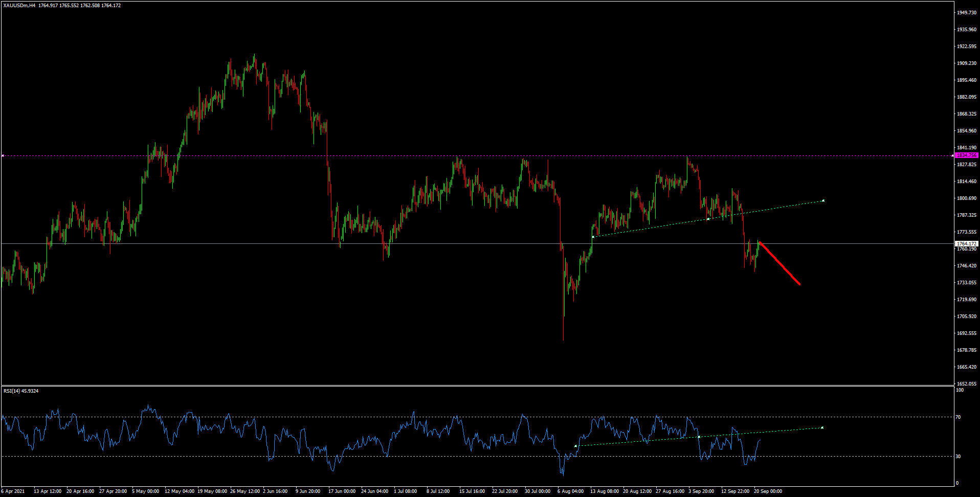The height and width of the screenshot is (497, 980).
Task: Click the 13 Apr 12:00 time label
Action: (x=48, y=491)
